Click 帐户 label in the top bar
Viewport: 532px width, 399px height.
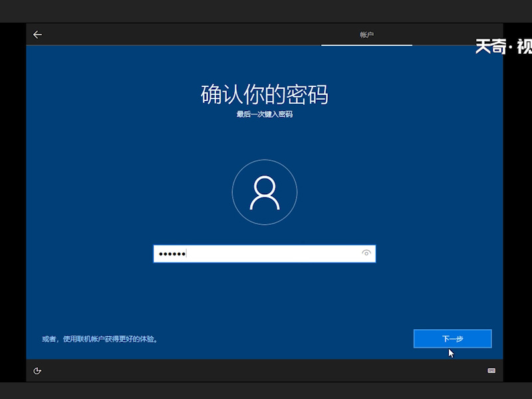365,33
